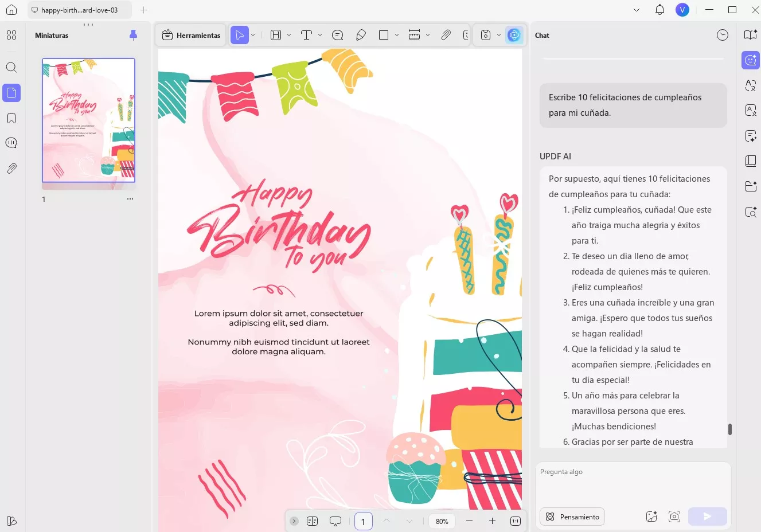Expand the cursor tool dropdown arrow

point(253,35)
